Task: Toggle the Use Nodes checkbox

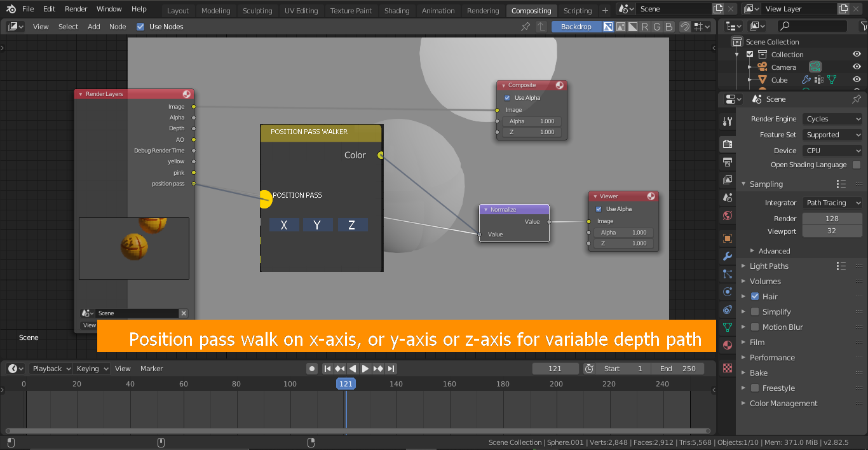Action: [140, 27]
